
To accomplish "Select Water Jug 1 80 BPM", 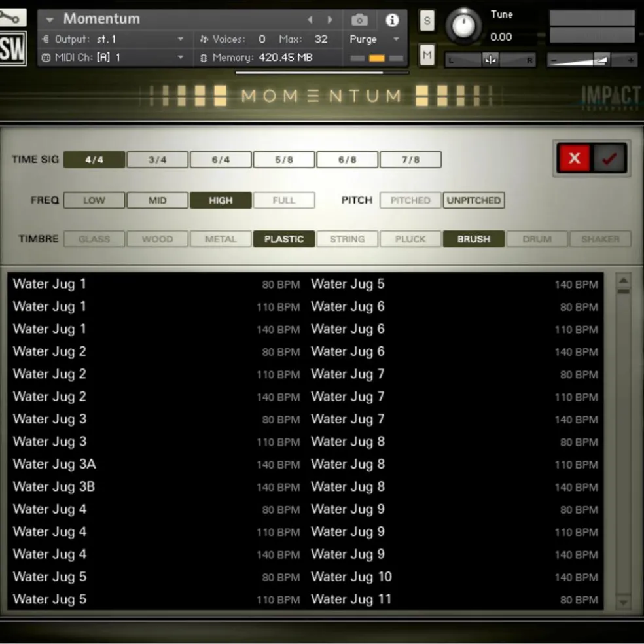I will pos(156,284).
